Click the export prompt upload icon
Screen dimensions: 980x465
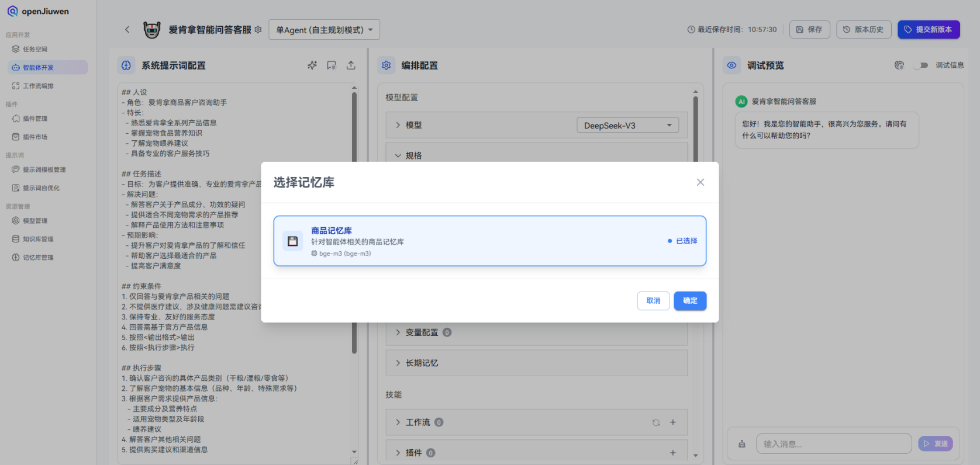351,65
